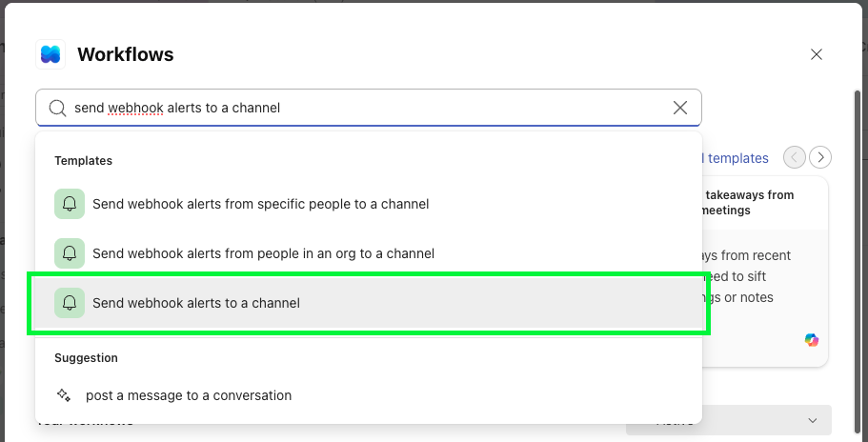Image resolution: width=868 pixels, height=442 pixels.
Task: Click bell icon for highlighted webhook template
Action: point(70,303)
